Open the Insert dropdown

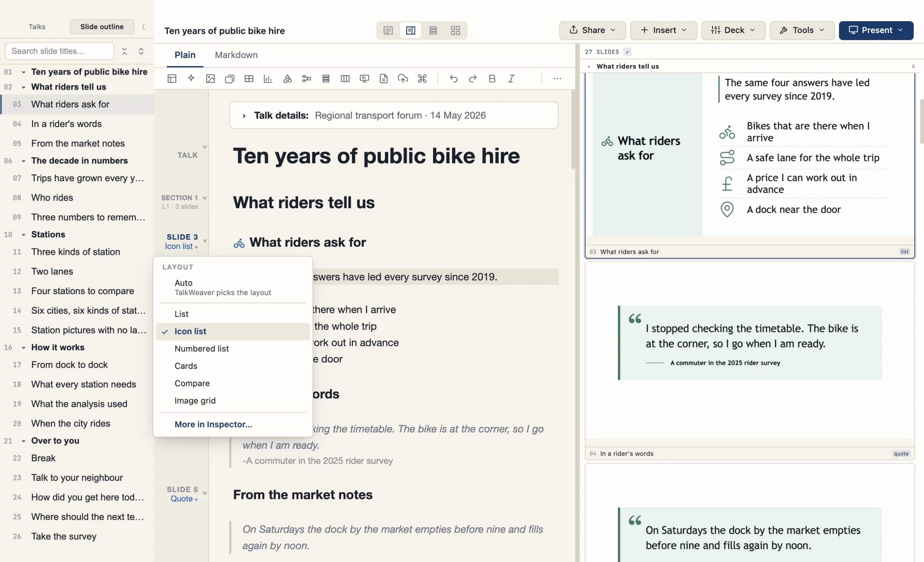663,30
